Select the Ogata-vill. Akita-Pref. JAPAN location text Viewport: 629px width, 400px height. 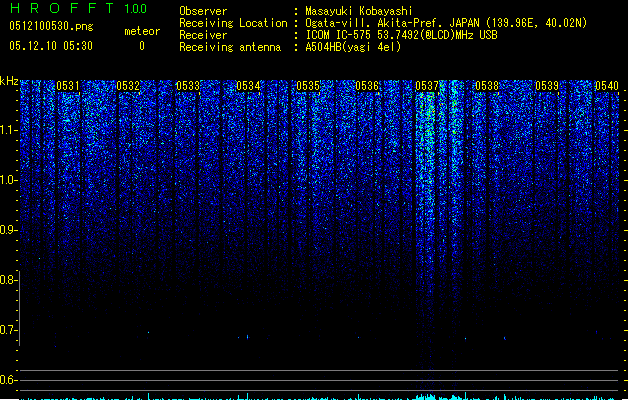[446, 23]
